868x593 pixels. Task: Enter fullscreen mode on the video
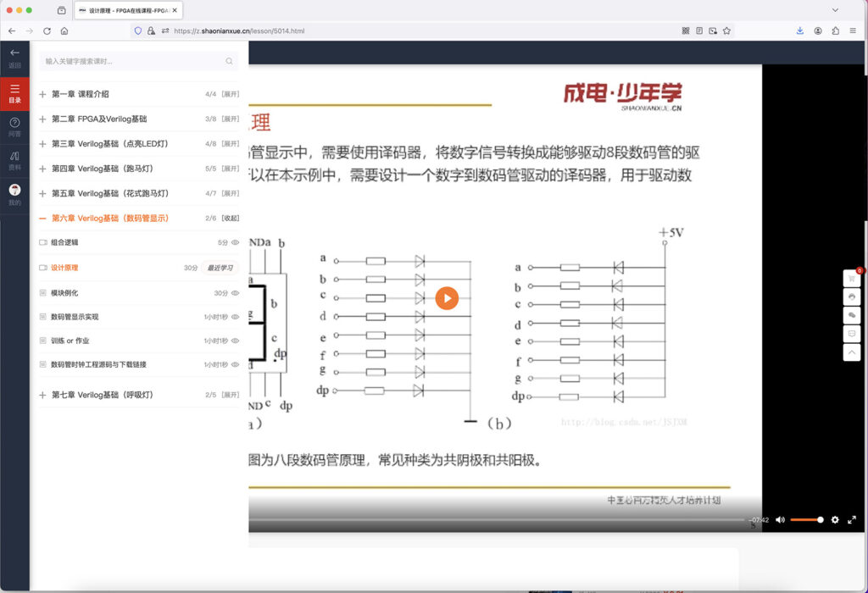pos(852,520)
